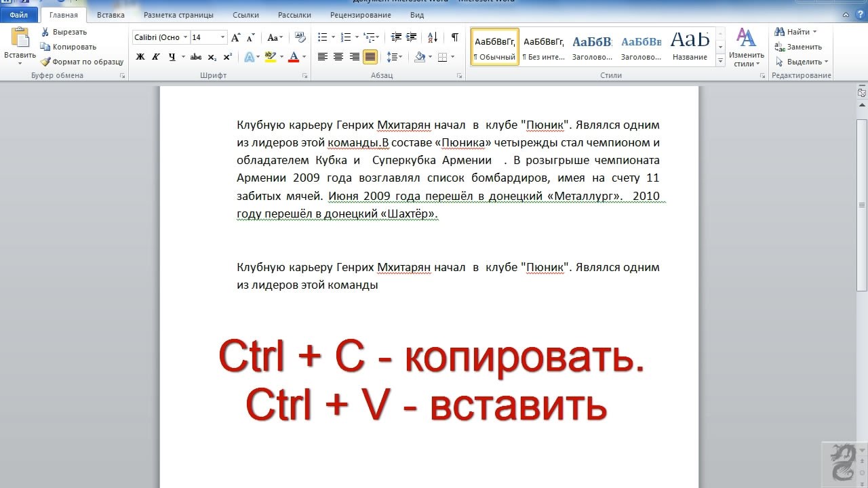868x488 pixels.
Task: Expand the Вставить paste options arrow
Action: click(20, 63)
